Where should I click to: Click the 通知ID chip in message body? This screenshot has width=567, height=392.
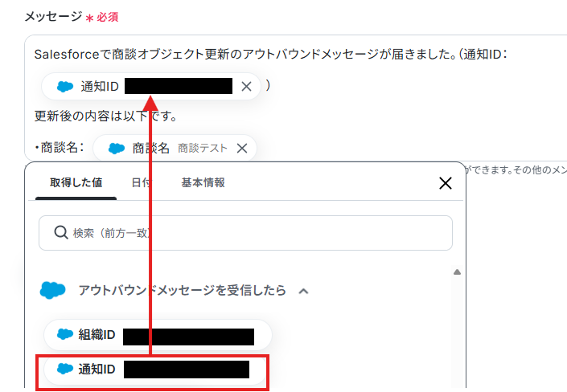point(151,86)
